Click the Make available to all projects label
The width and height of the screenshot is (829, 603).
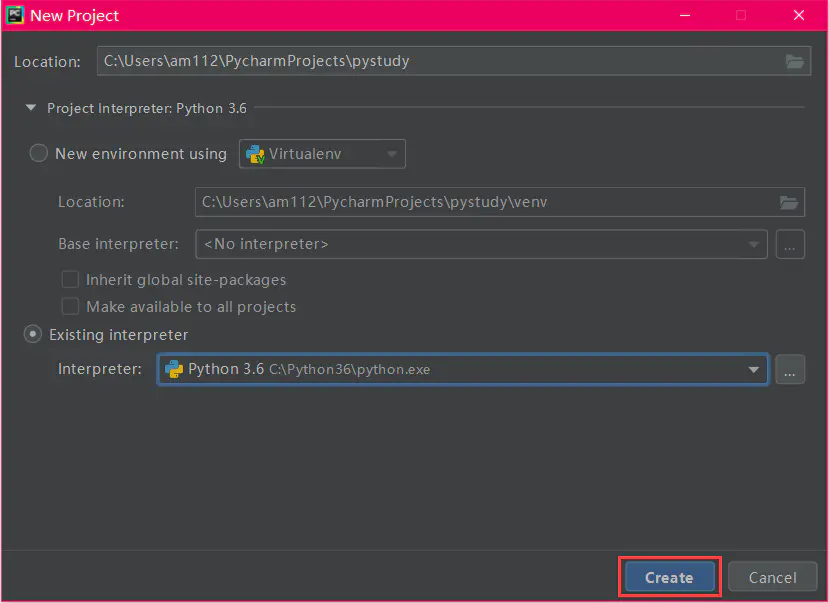(x=191, y=307)
